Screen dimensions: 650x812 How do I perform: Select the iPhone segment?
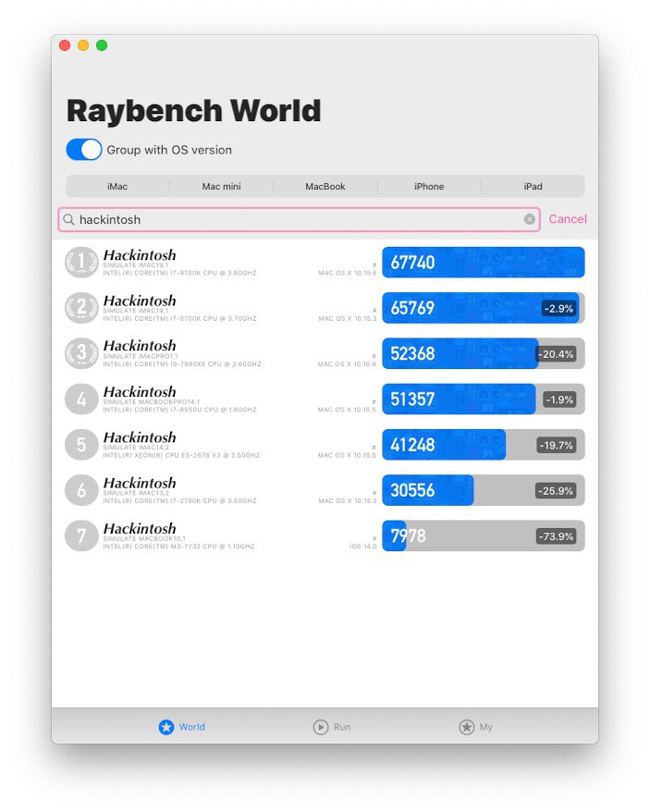click(x=429, y=187)
